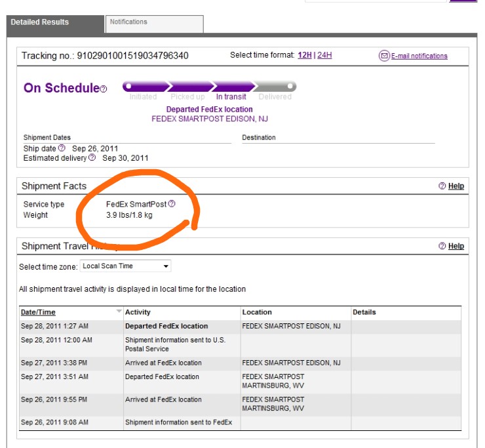Click FedEx SmartPost service help icon
Screen dimensions: 485x448
pos(172,203)
